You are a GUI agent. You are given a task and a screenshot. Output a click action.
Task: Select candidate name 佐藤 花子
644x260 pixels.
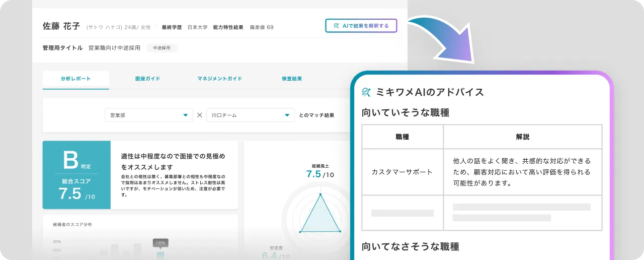click(61, 26)
